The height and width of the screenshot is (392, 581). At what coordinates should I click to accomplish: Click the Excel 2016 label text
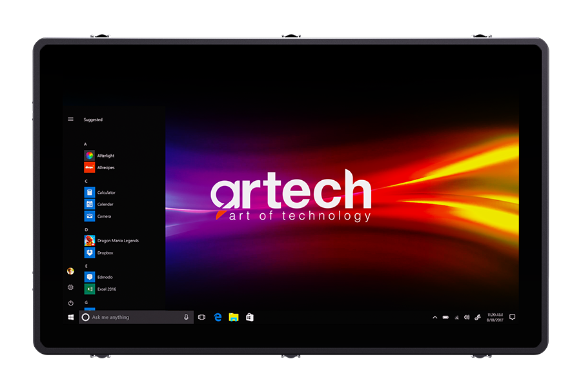pyautogui.click(x=107, y=289)
